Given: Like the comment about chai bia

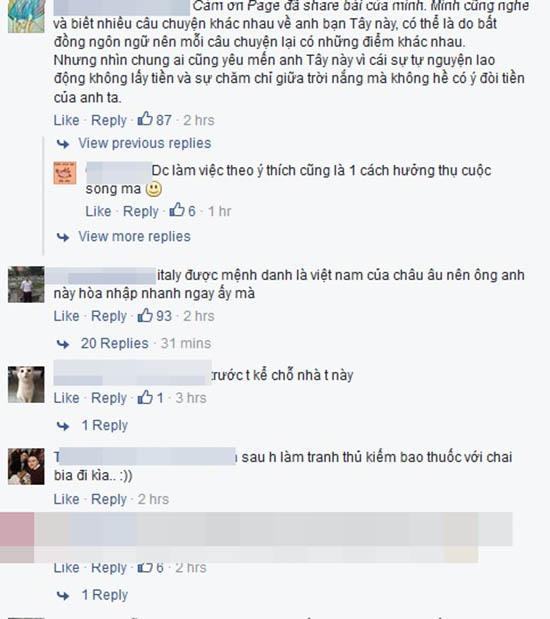Looking at the screenshot, I should (x=66, y=499).
